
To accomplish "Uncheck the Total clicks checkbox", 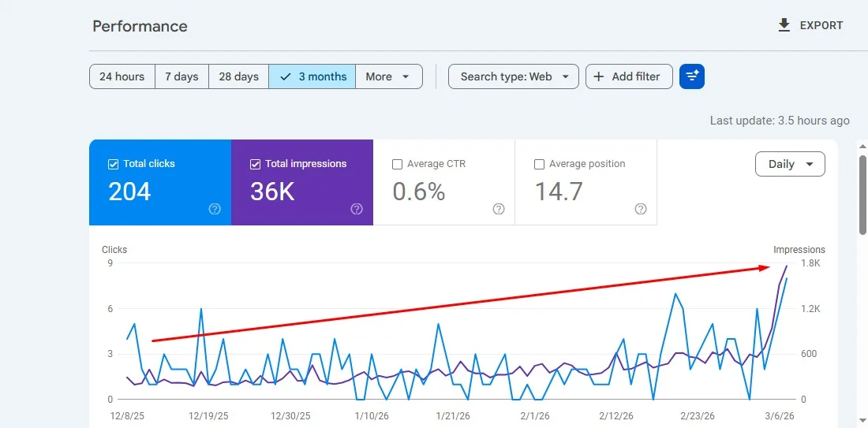I will point(113,164).
